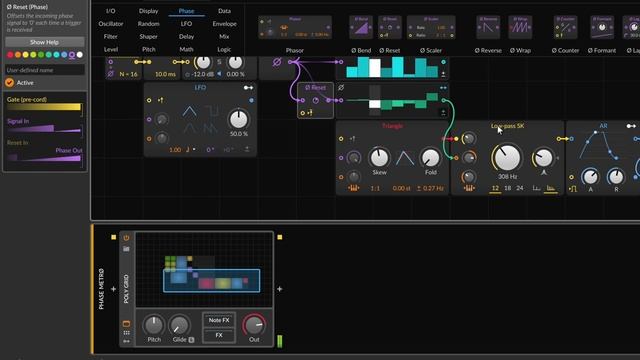Click bipolar toggle on cyan steps module

tap(443, 74)
